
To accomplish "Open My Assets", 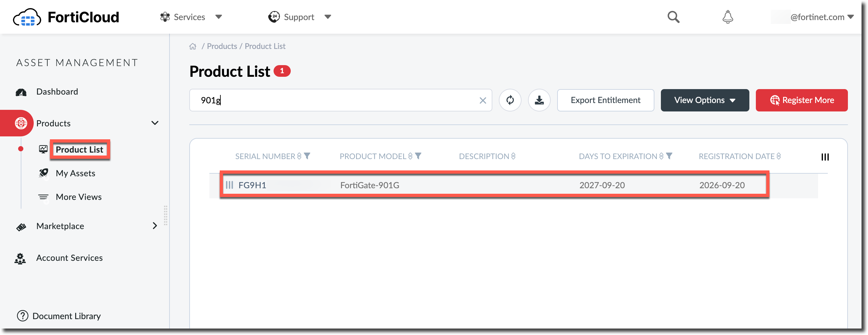I will click(x=76, y=173).
